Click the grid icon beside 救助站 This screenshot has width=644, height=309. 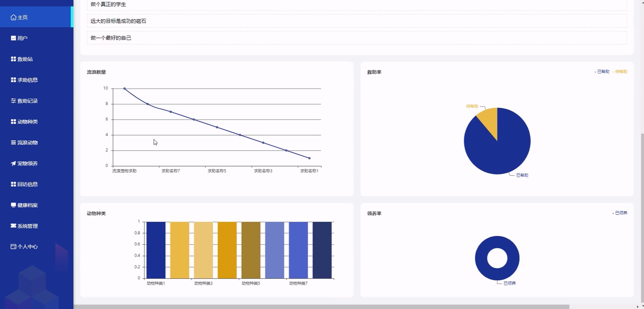[13, 59]
